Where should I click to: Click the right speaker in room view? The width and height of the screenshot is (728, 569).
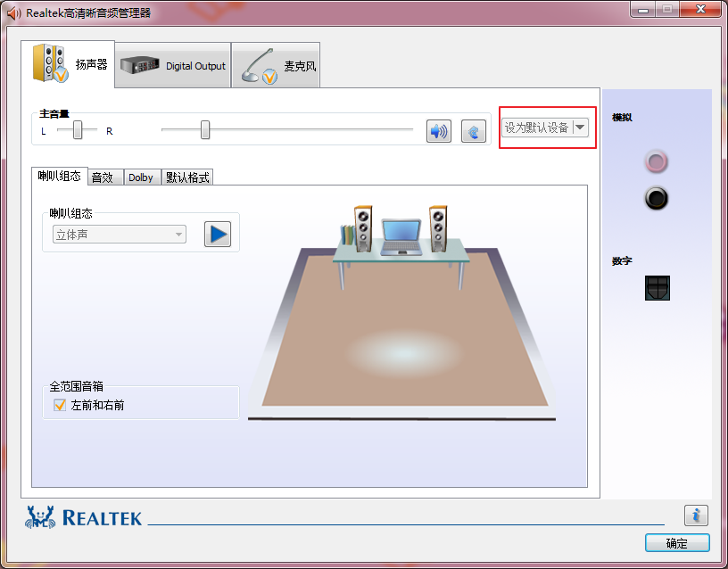point(438,229)
